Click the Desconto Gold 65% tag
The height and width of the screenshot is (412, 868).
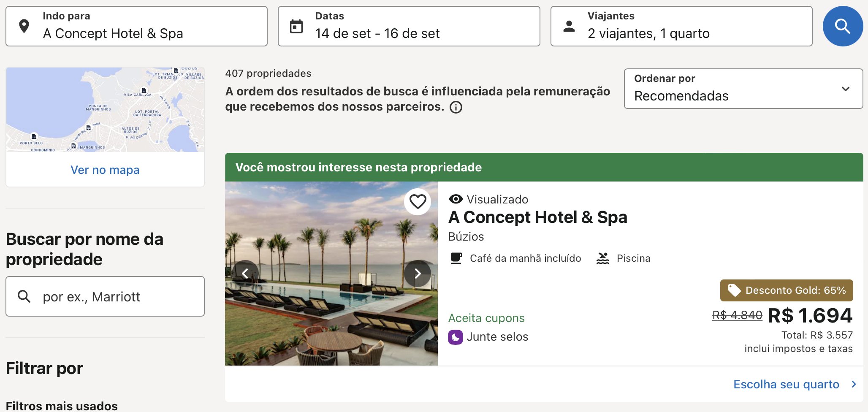pos(787,290)
